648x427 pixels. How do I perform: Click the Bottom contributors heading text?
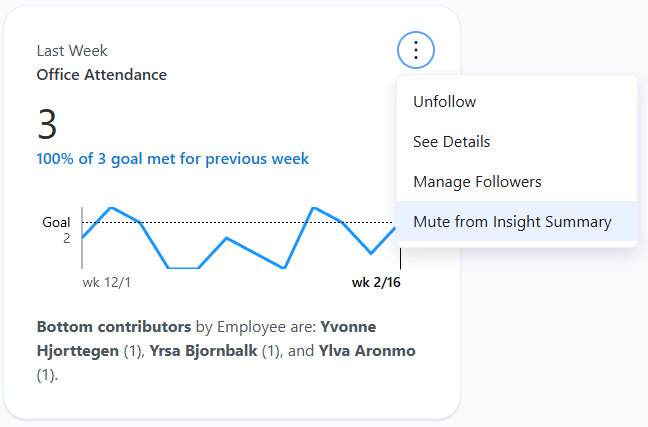coord(113,327)
